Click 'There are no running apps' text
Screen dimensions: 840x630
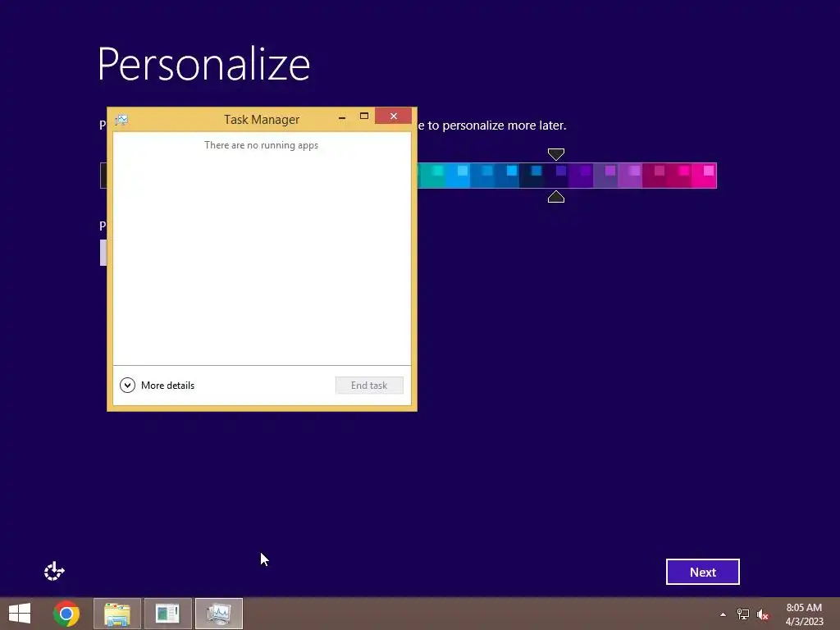click(x=262, y=145)
